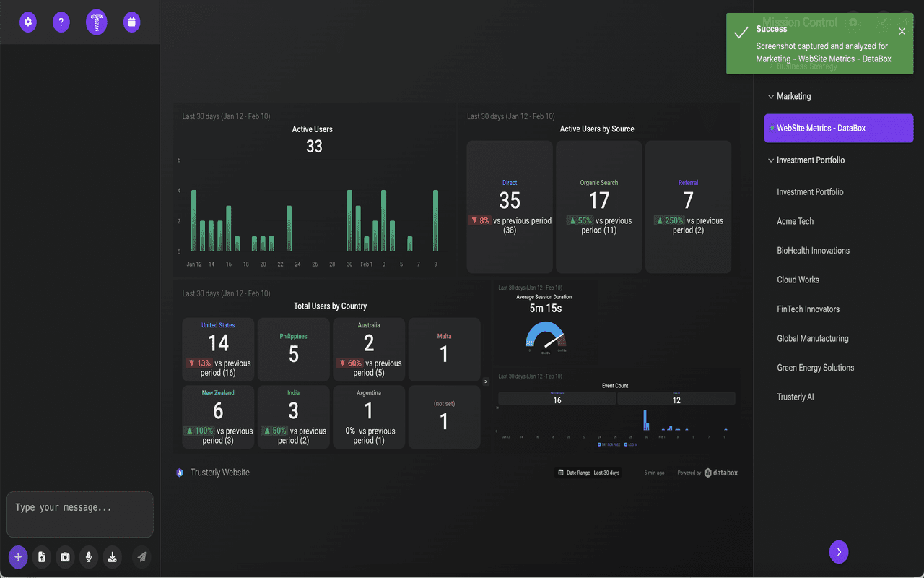
Task: Send message with the paper plane icon
Action: 142,557
